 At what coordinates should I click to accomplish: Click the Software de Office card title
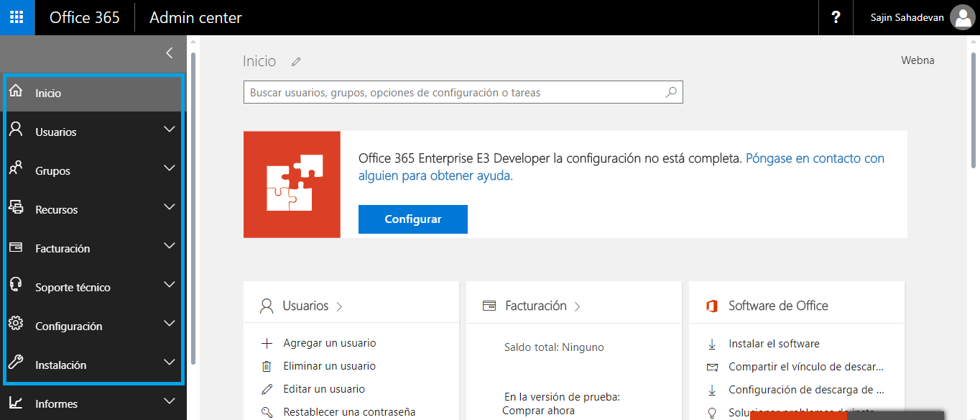tap(778, 306)
